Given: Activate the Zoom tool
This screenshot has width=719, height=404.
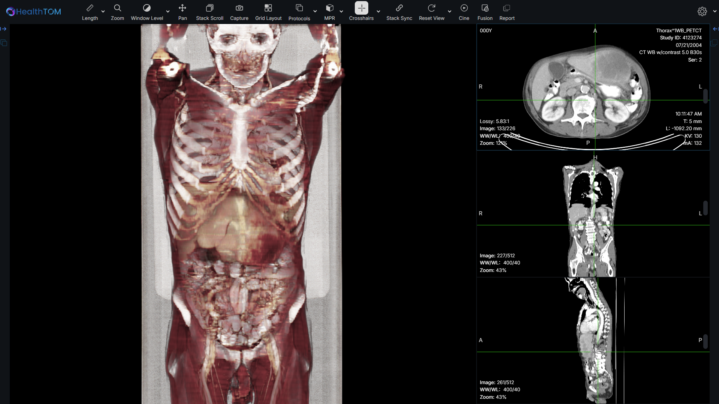Looking at the screenshot, I should pos(118,11).
